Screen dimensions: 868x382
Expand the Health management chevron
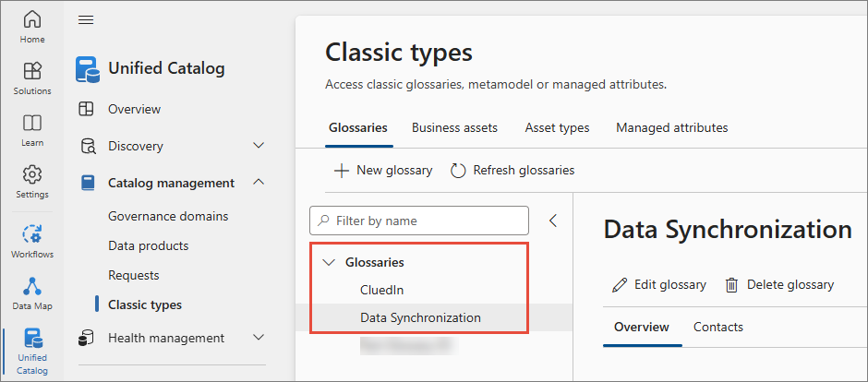259,337
